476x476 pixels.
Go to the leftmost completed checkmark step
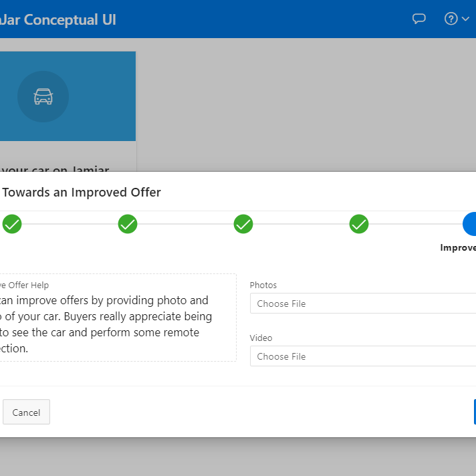(x=12, y=224)
